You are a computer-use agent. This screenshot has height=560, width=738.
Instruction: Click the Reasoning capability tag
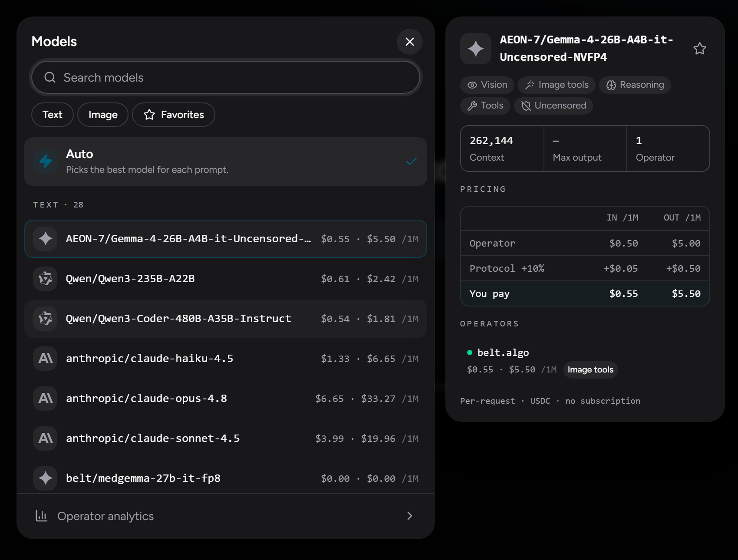[x=635, y=85]
